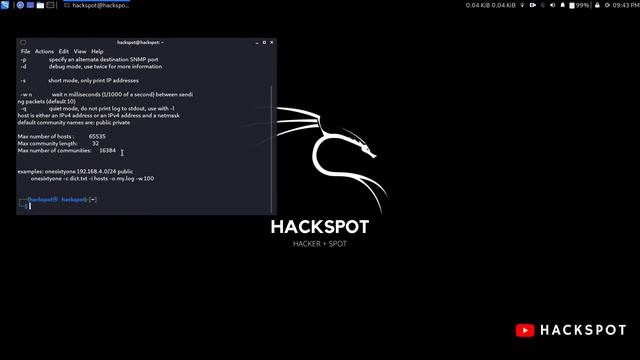Close the terminal window
Screen dimensions: 640x360
click(x=271, y=42)
